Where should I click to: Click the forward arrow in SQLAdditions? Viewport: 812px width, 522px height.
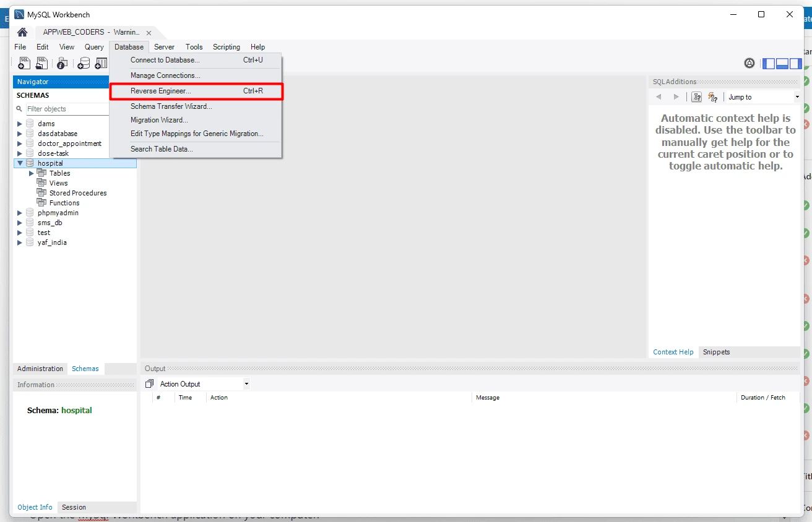(676, 97)
